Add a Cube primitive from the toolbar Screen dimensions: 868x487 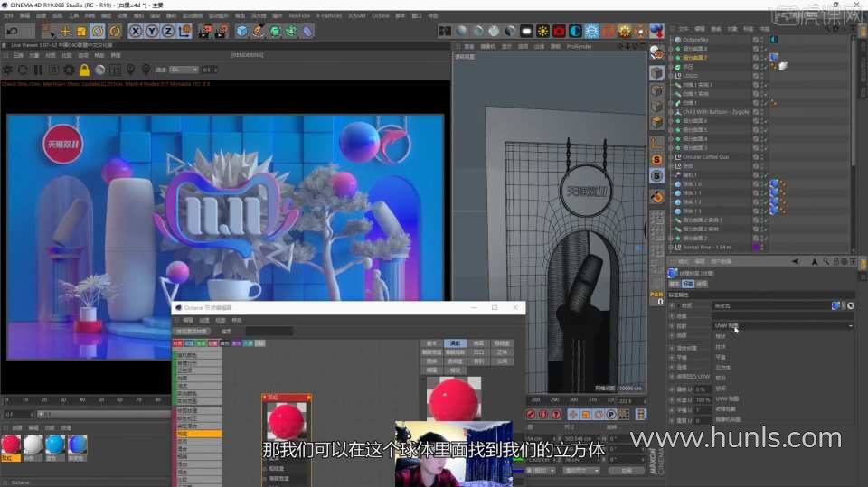(242, 32)
